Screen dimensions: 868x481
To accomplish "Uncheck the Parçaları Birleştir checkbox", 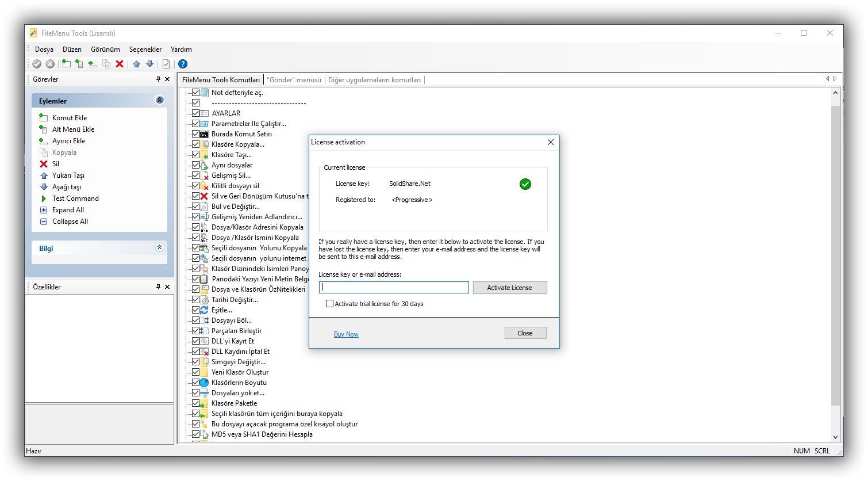I will pos(195,331).
